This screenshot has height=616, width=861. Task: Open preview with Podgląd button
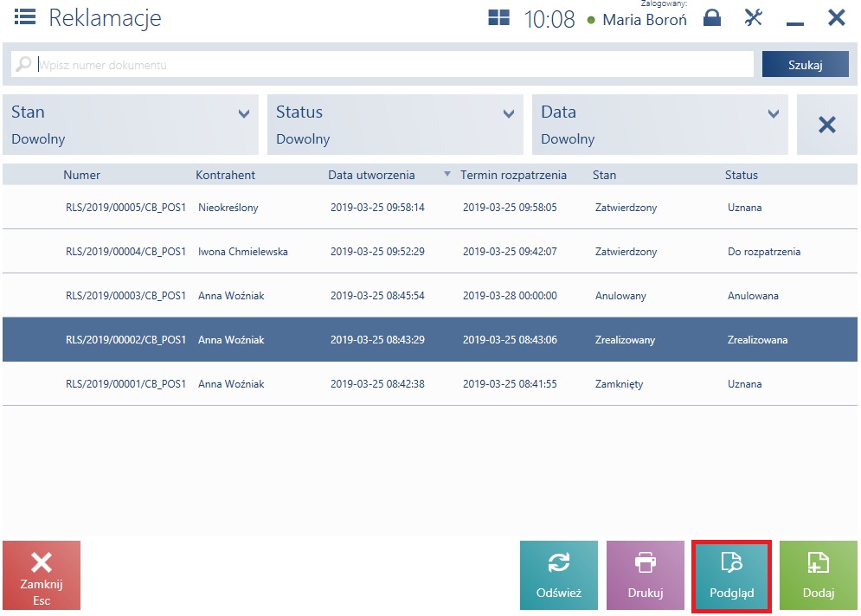tap(731, 576)
